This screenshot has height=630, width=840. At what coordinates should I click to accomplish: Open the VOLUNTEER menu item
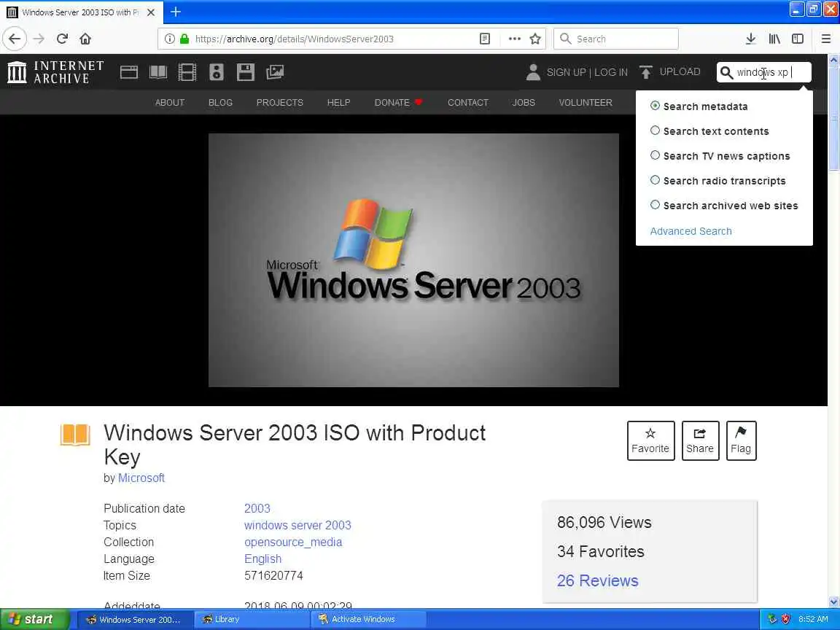click(x=585, y=102)
